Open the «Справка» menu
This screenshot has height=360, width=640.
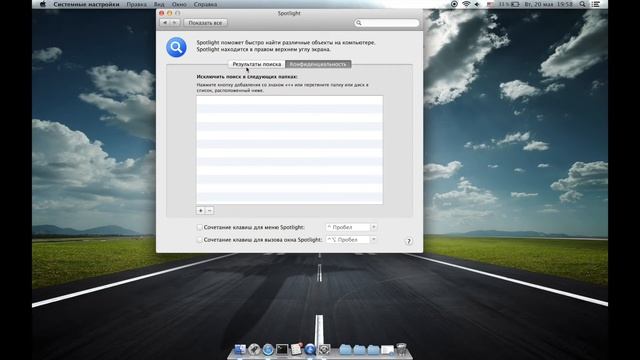205,4
